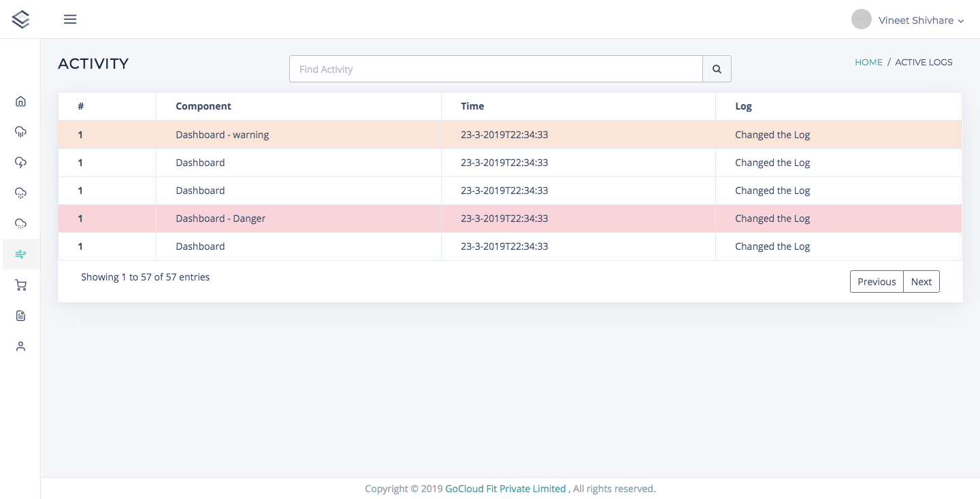
Task: Click the layered logo icon
Action: (20, 19)
